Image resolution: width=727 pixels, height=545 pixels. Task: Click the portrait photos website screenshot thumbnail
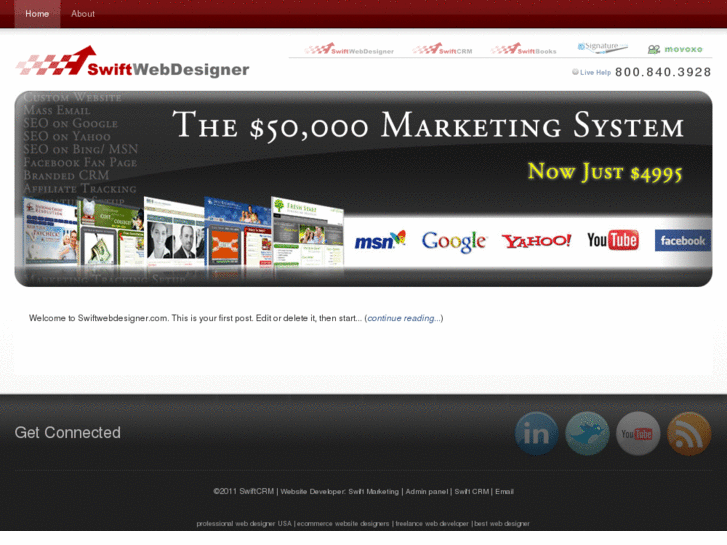click(174, 232)
